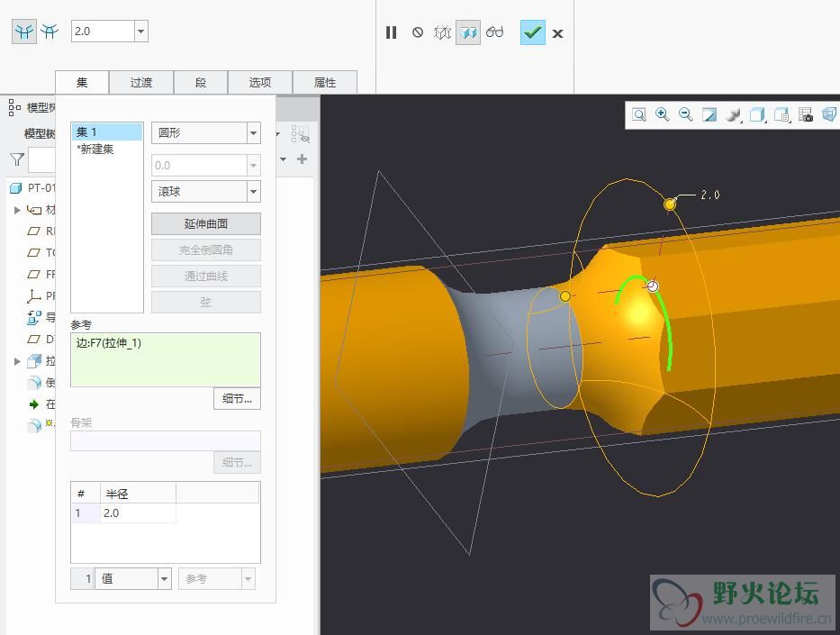Click the Refit view icon
Screen dimensions: 840x635
tap(639, 114)
